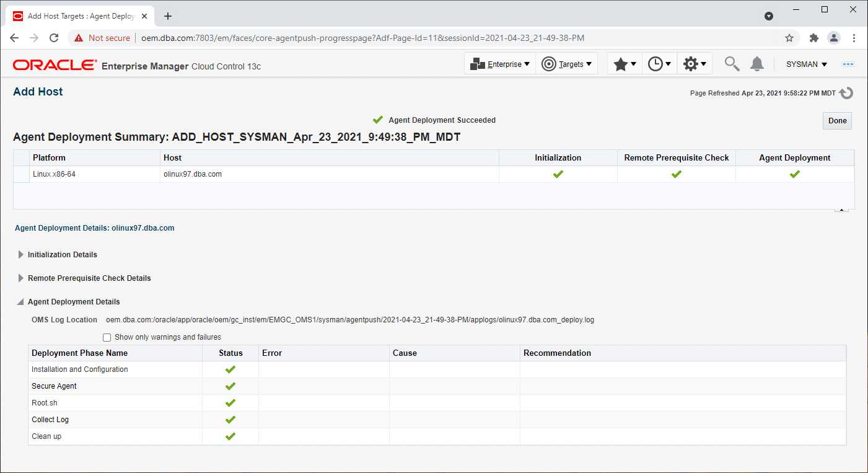The height and width of the screenshot is (473, 868).
Task: Select the olinux97.dba.com host cell
Action: tap(330, 174)
